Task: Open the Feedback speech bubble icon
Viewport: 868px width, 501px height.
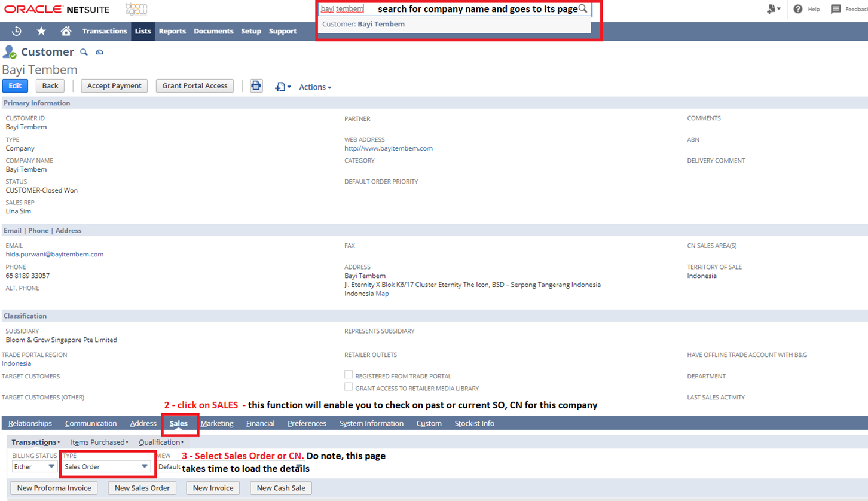Action: click(836, 9)
